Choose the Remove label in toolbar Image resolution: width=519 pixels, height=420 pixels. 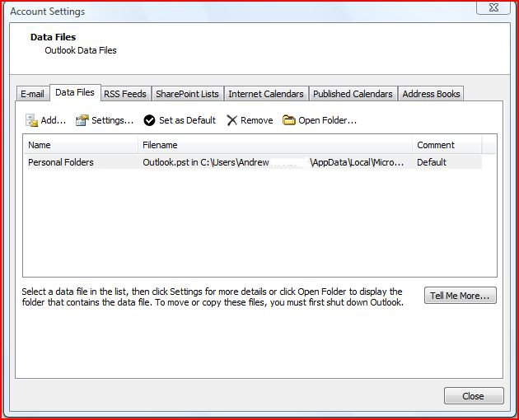[257, 120]
